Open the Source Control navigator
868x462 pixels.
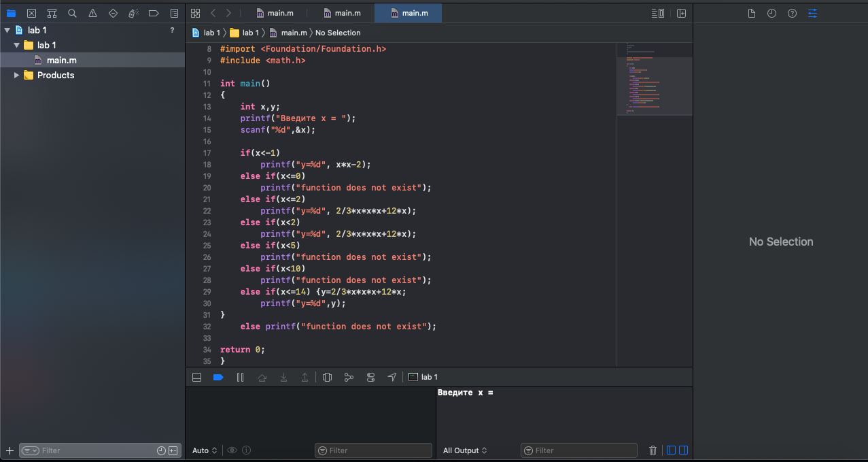(31, 13)
